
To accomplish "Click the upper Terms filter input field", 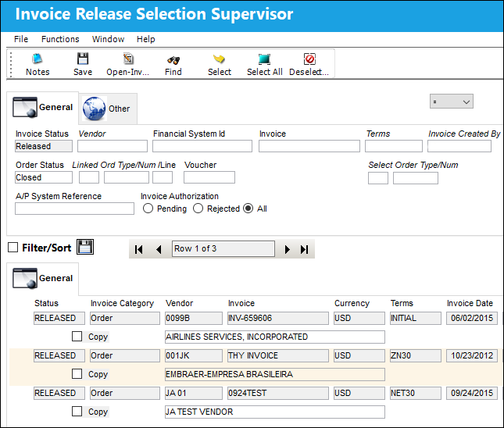I will pyautogui.click(x=394, y=146).
